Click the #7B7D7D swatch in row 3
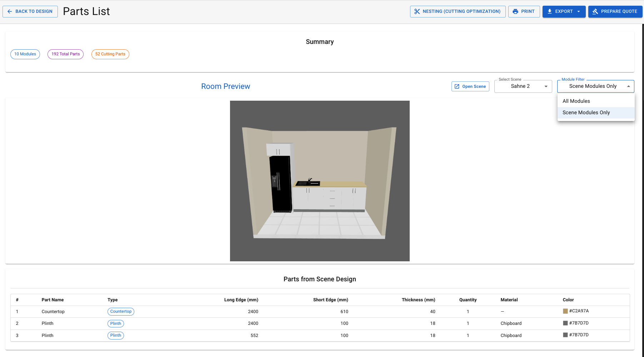644x357 pixels. point(565,335)
